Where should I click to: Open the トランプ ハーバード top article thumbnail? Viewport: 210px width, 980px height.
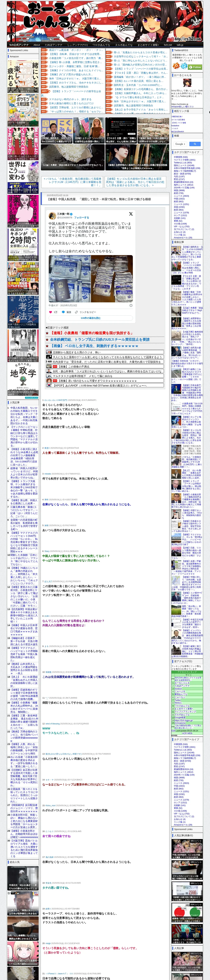point(88,130)
